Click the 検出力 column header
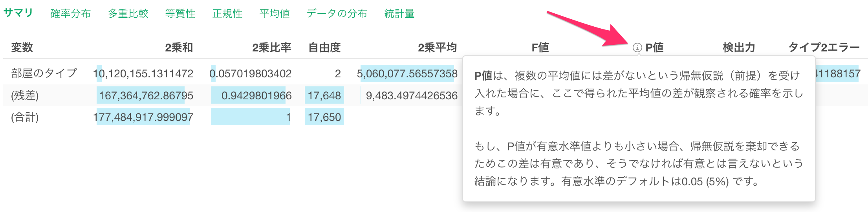The image size is (868, 212). click(x=739, y=48)
